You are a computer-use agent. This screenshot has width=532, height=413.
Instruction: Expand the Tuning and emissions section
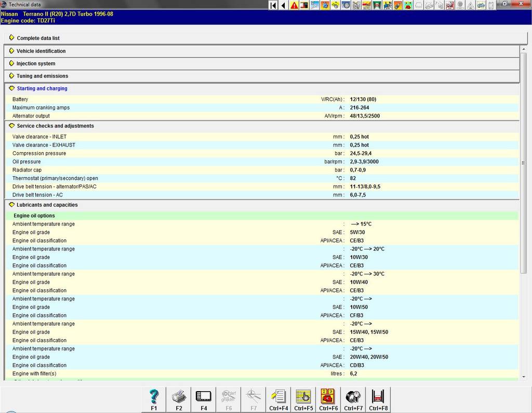pyautogui.click(x=262, y=76)
